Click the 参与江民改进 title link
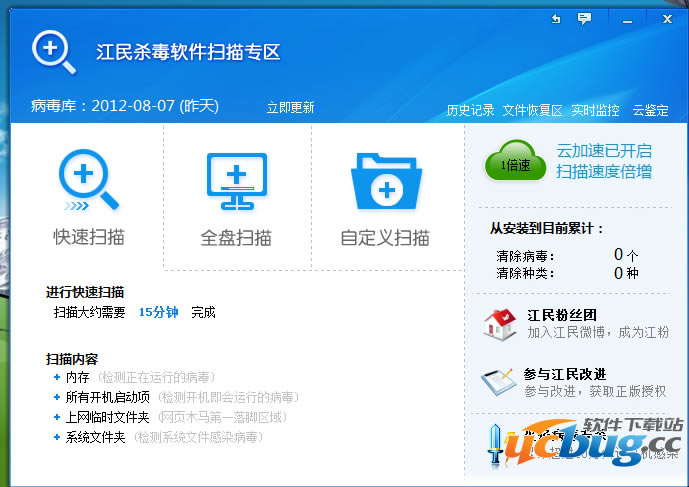The image size is (689, 487). point(565,374)
